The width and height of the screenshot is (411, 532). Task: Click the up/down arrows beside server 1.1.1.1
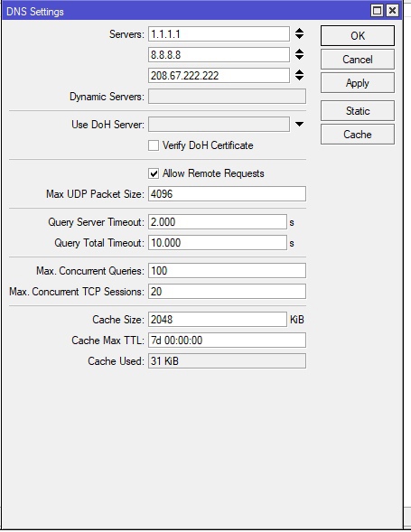coord(299,34)
